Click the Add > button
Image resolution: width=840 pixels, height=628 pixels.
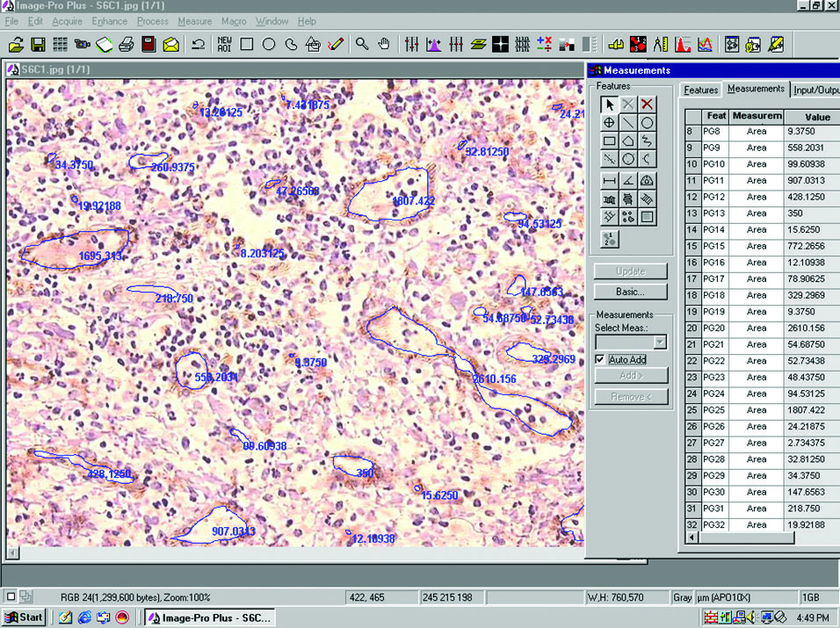(631, 375)
